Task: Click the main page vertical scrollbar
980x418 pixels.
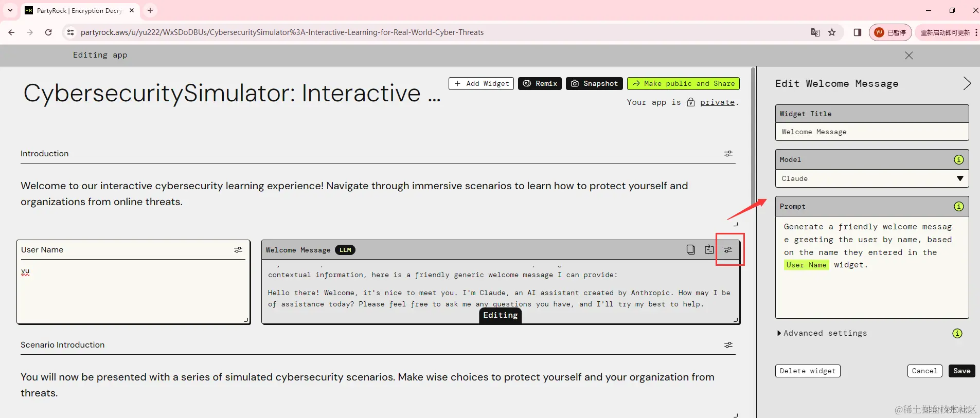Action: coord(753,136)
